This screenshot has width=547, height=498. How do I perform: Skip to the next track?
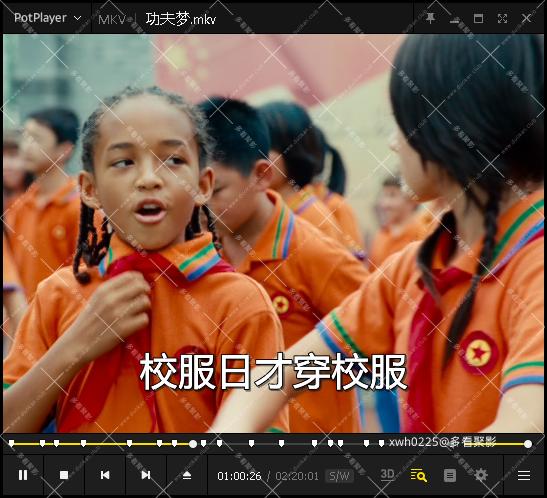coord(146,475)
